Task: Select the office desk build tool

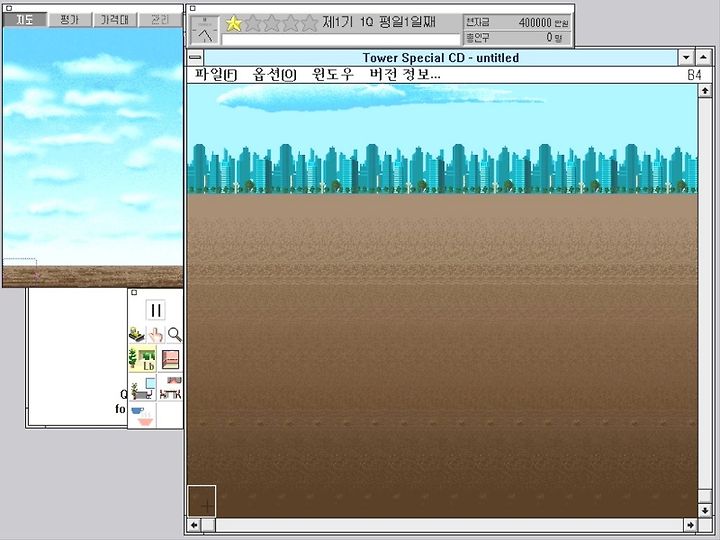Action: tap(143, 388)
